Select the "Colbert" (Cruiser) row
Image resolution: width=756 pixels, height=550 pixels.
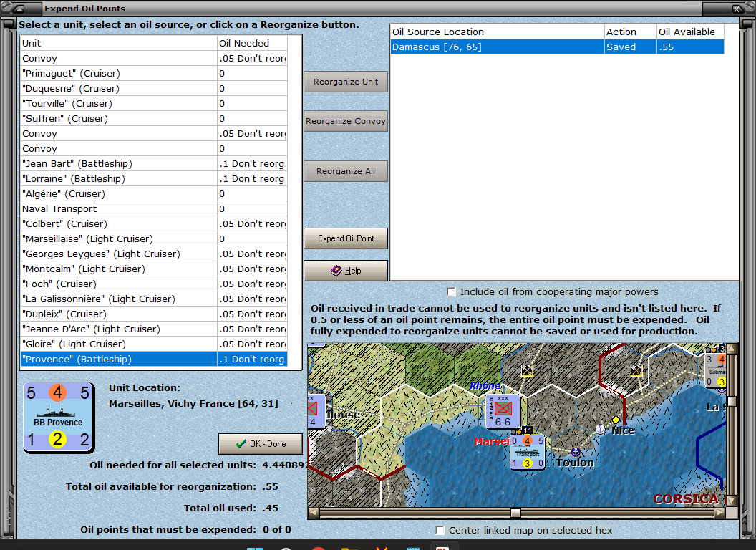pos(154,223)
